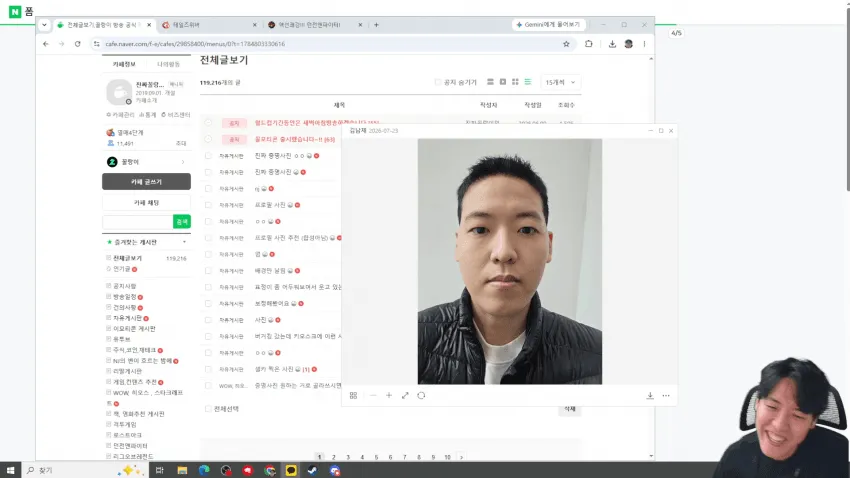Go to page 2 of the post list
Screen dimensions: 850x478
pos(333,457)
